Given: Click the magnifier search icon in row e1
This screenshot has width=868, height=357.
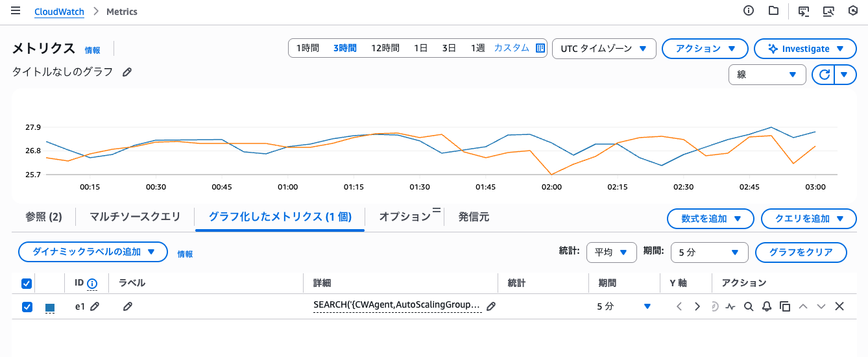Looking at the screenshot, I should 748,306.
